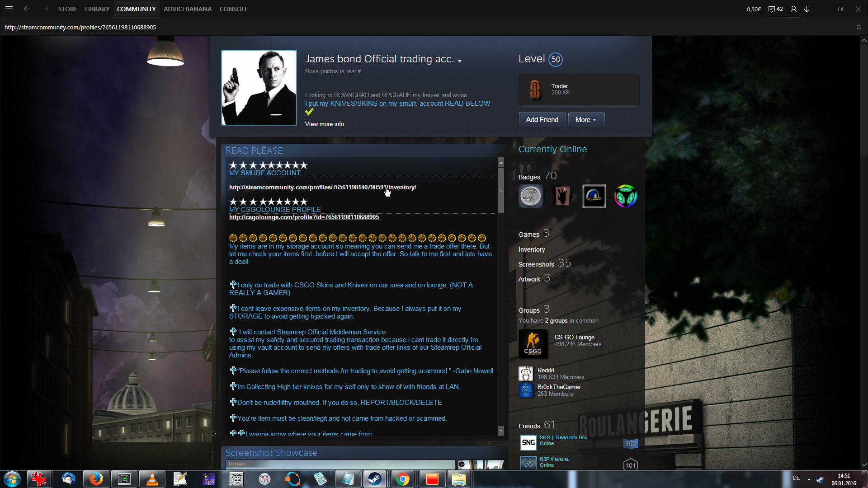Open the CS GO Lounge group icon
868x488 pixels.
[533, 343]
